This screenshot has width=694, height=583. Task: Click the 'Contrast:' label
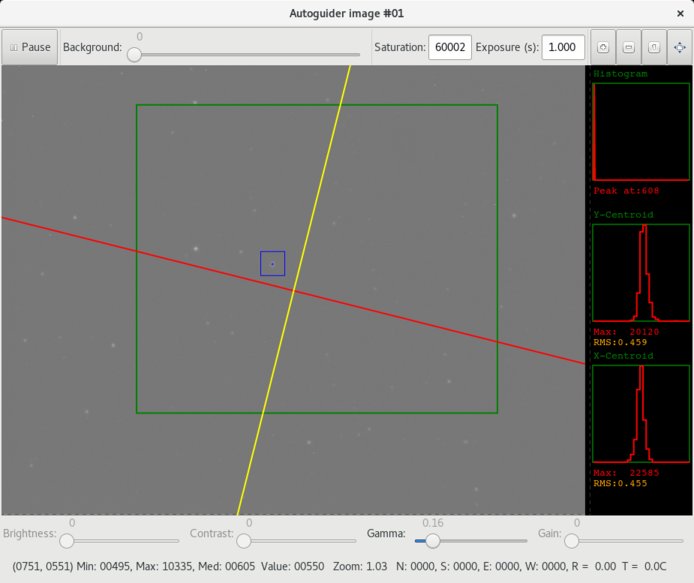click(x=212, y=533)
